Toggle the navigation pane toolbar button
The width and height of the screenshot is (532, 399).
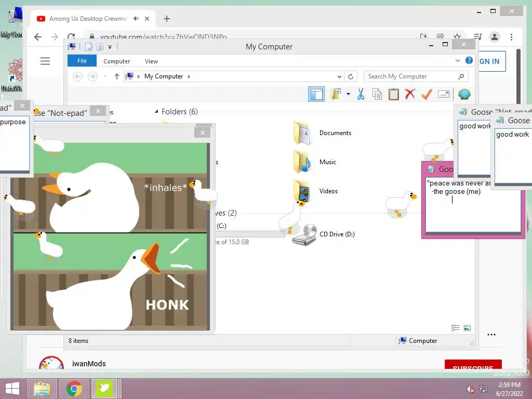tap(316, 94)
